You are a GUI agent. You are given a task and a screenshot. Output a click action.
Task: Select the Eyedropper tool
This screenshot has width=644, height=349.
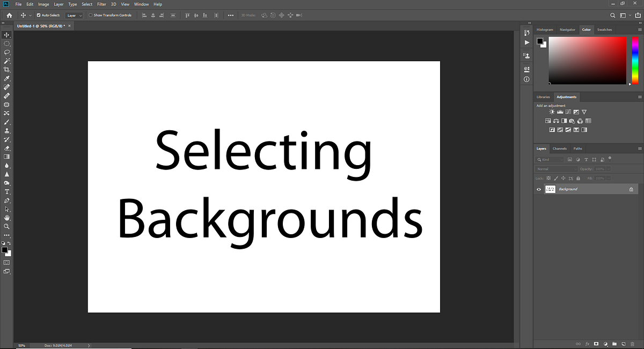[x=7, y=78]
